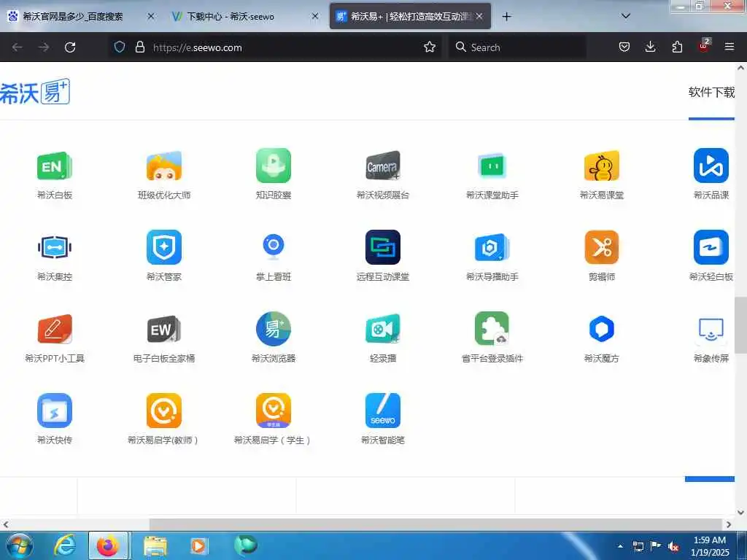Screen dimensions: 747x560
Task: Open the uBlock extension icon
Action: (704, 46)
